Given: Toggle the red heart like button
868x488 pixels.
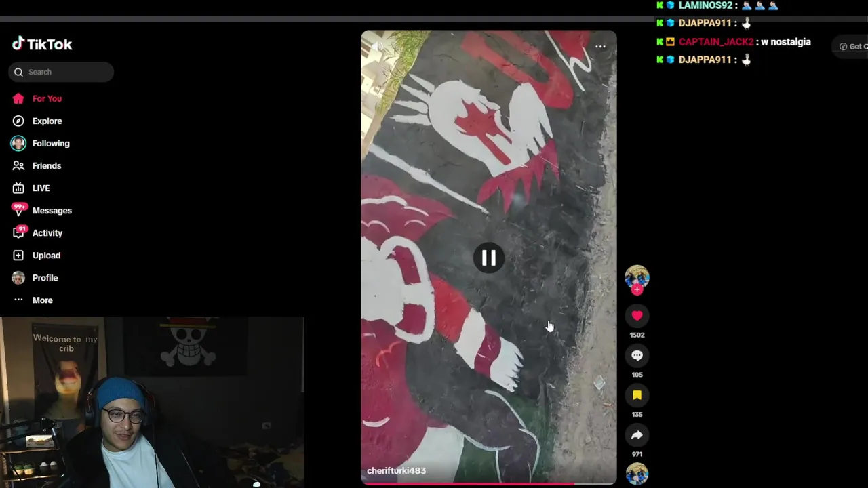Looking at the screenshot, I should [x=637, y=315].
